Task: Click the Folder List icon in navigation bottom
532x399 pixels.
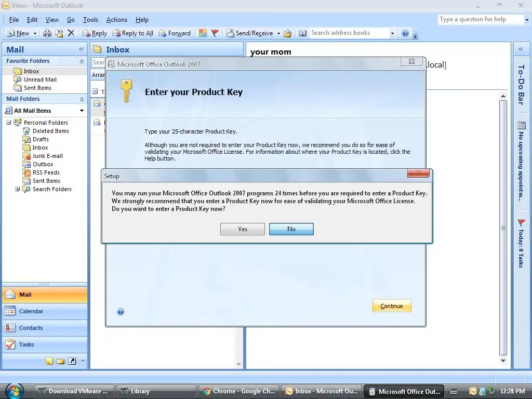Action: (x=61, y=361)
